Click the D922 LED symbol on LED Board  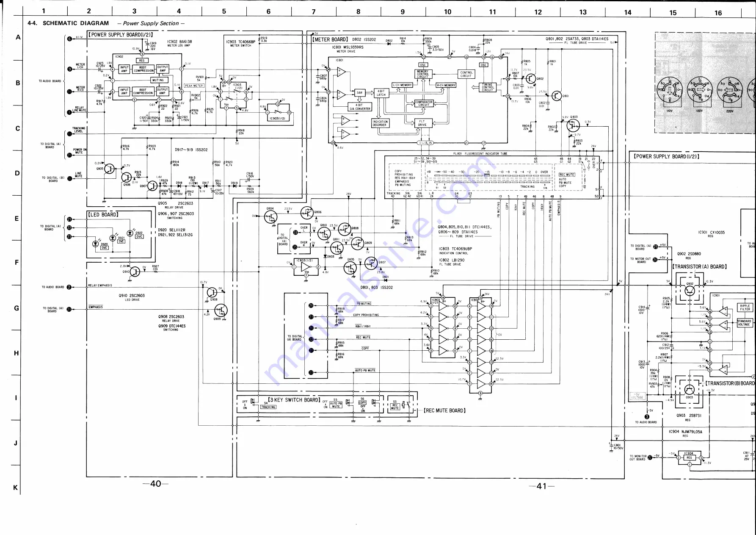coord(130,233)
